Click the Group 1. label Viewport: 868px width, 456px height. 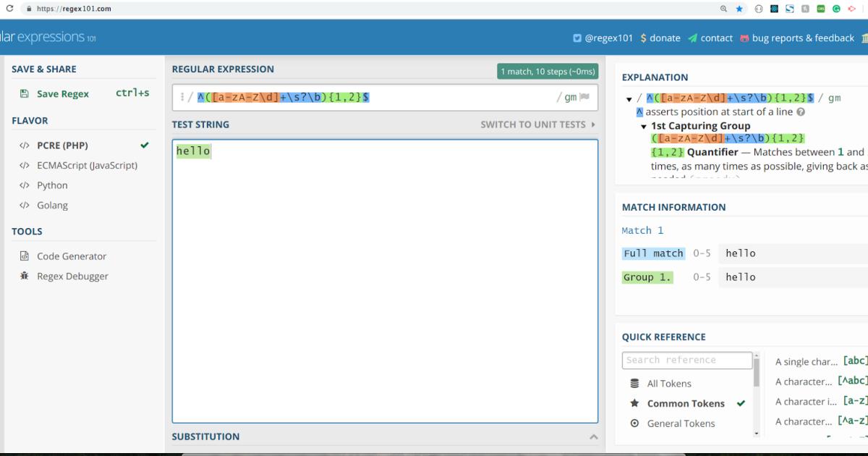[x=647, y=277]
